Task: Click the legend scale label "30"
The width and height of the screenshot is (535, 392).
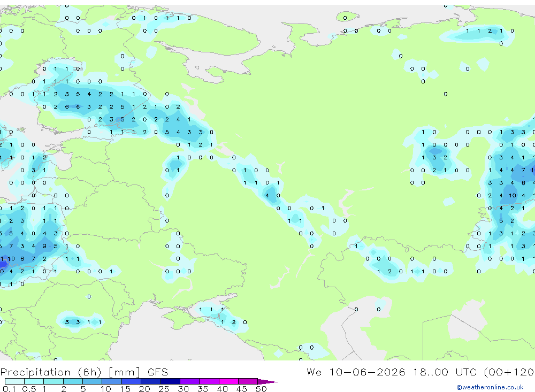Action: tap(183, 389)
